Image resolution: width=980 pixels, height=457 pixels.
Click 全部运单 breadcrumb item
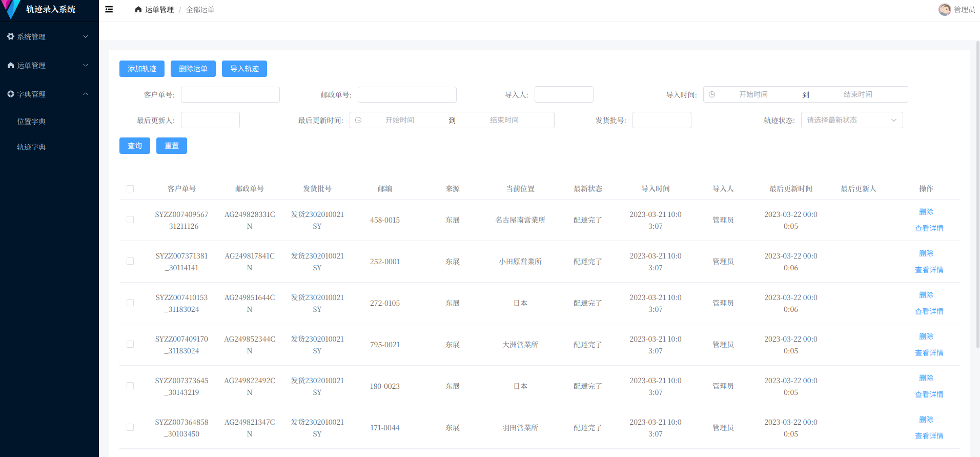[x=200, y=10]
